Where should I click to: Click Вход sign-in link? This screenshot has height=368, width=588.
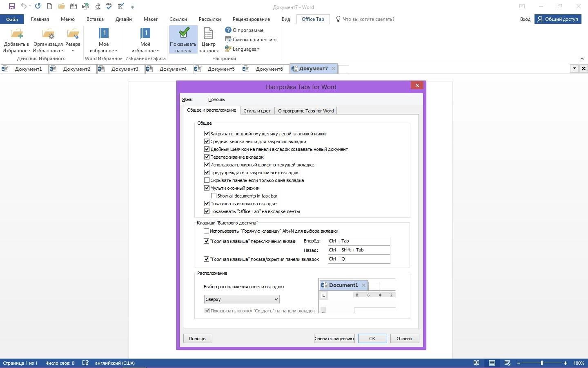[525, 19]
